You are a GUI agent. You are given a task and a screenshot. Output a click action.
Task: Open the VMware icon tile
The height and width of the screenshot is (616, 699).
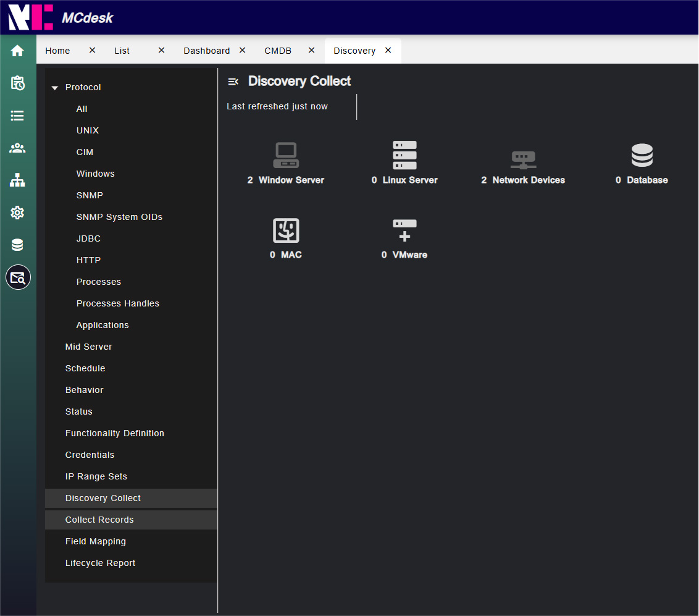pos(404,230)
